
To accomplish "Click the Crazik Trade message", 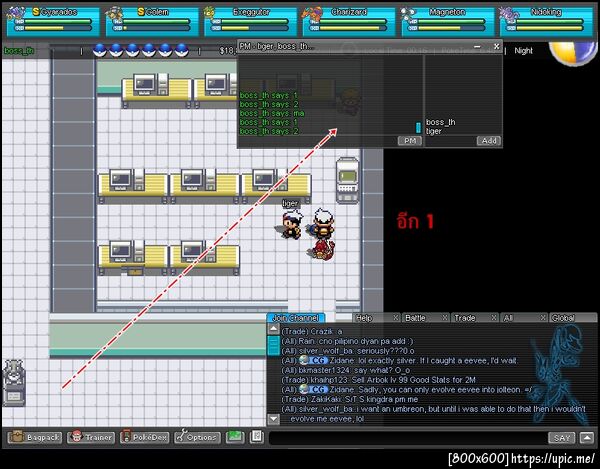I will (311, 331).
